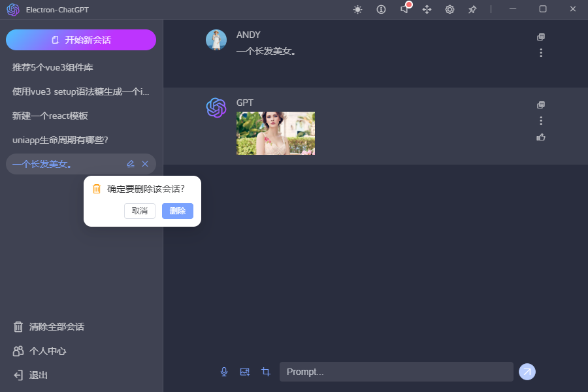Viewport: 588px width, 392px height.
Task: Open notifications speaker icon with red dot
Action: (404, 8)
